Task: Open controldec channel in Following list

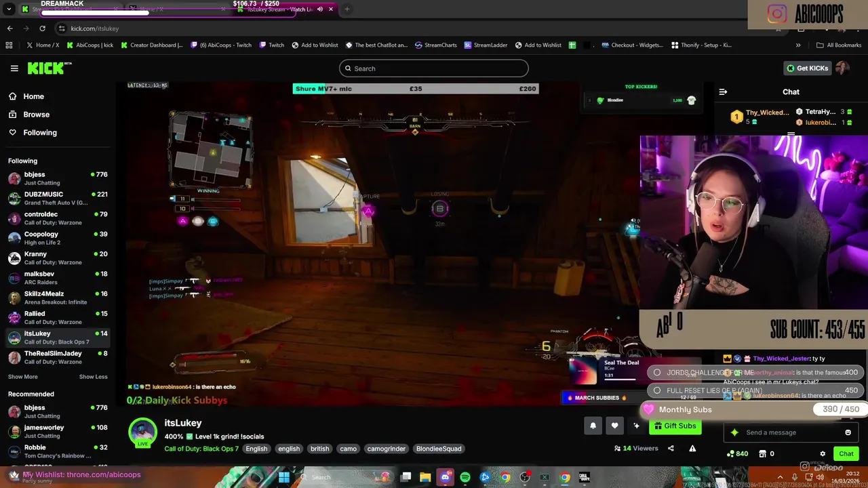Action: pyautogui.click(x=58, y=218)
